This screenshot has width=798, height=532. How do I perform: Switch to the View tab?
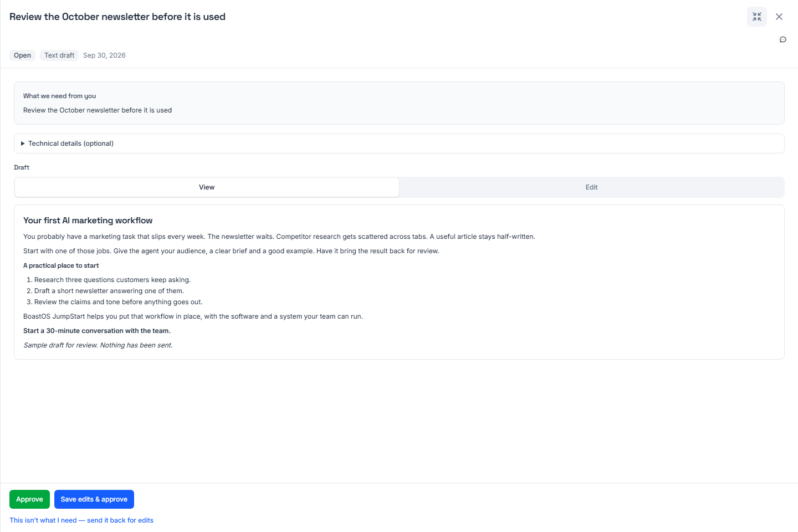[x=207, y=187]
